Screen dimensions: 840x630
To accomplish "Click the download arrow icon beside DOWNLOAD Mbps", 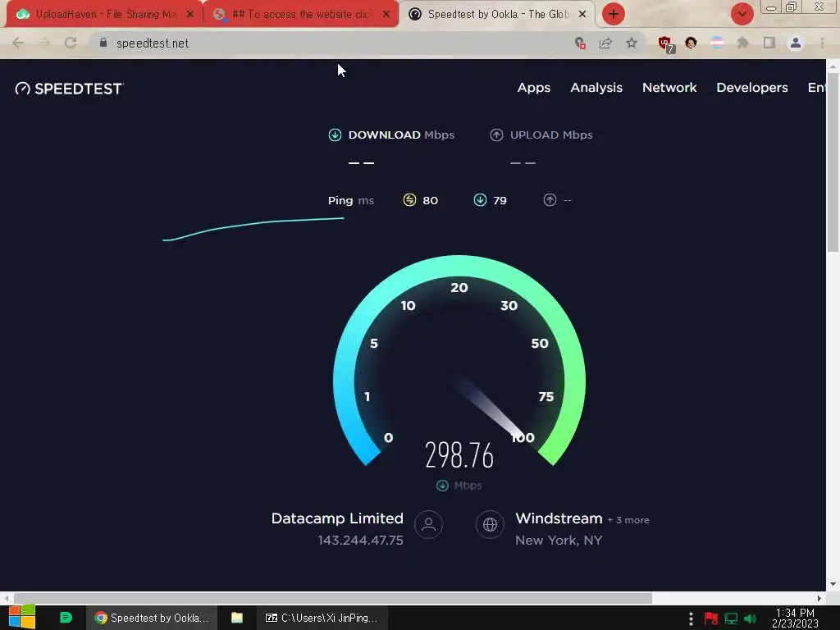I will point(335,135).
